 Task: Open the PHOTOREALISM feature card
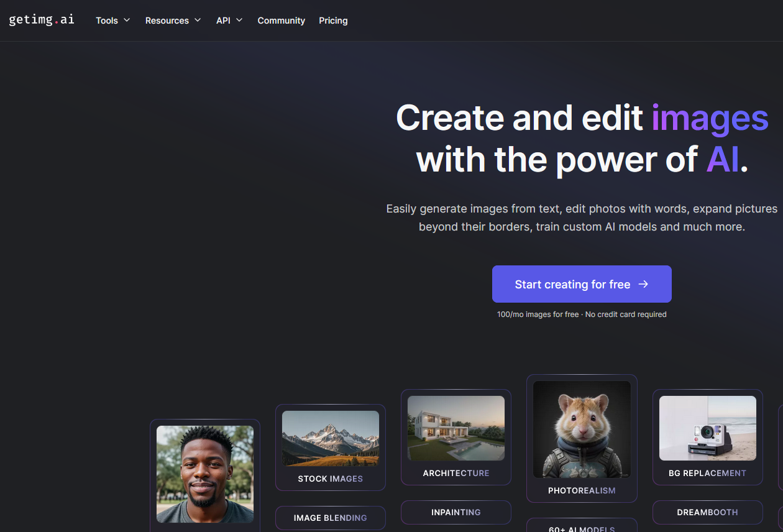tap(581, 490)
